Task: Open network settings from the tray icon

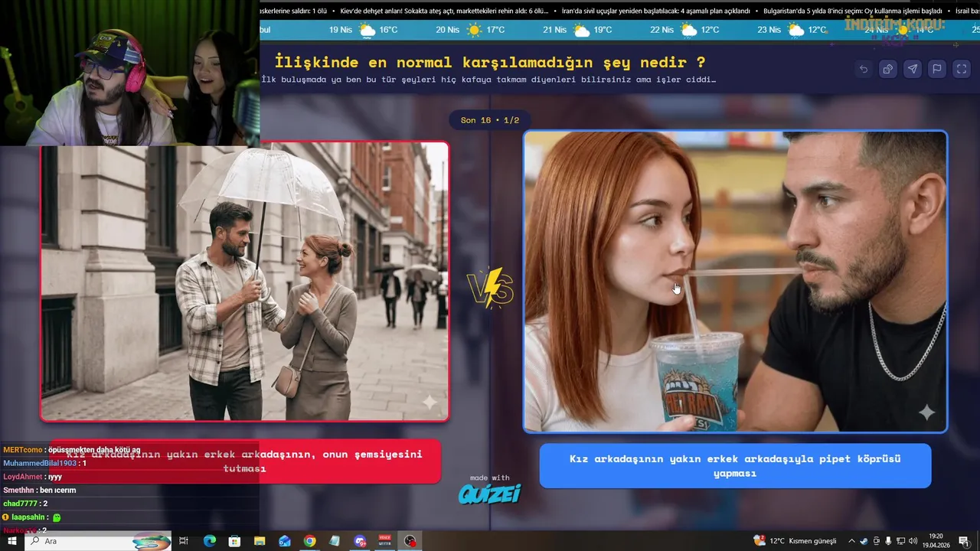Action: 900,541
